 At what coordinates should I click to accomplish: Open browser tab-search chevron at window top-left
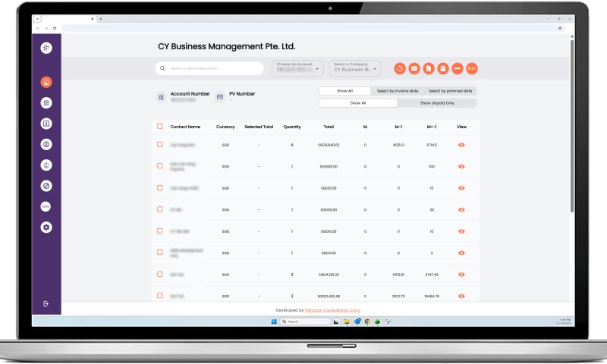point(37,18)
